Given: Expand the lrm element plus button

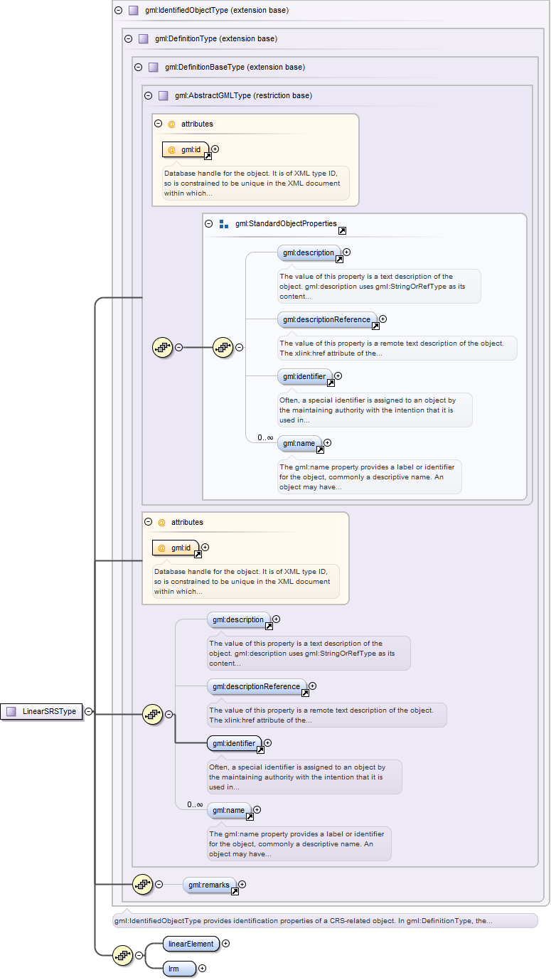Looking at the screenshot, I should [x=203, y=968].
